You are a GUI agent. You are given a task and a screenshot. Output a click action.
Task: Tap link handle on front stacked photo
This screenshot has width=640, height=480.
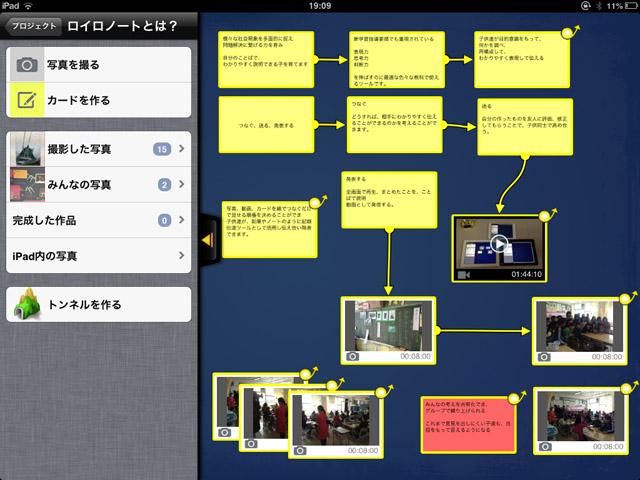point(383,392)
